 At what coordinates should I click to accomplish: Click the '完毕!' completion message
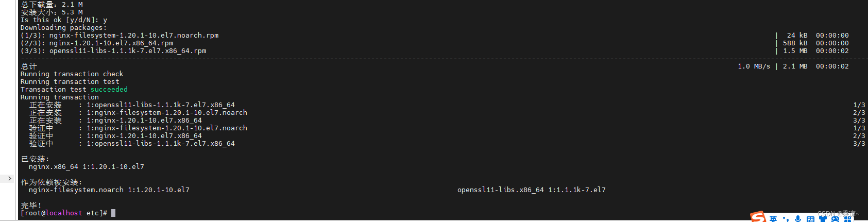point(31,205)
